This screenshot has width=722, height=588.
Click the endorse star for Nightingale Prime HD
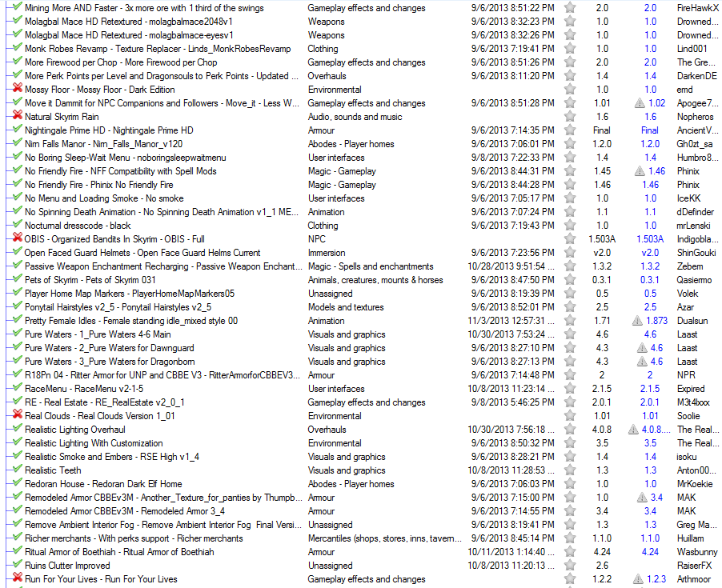(570, 130)
